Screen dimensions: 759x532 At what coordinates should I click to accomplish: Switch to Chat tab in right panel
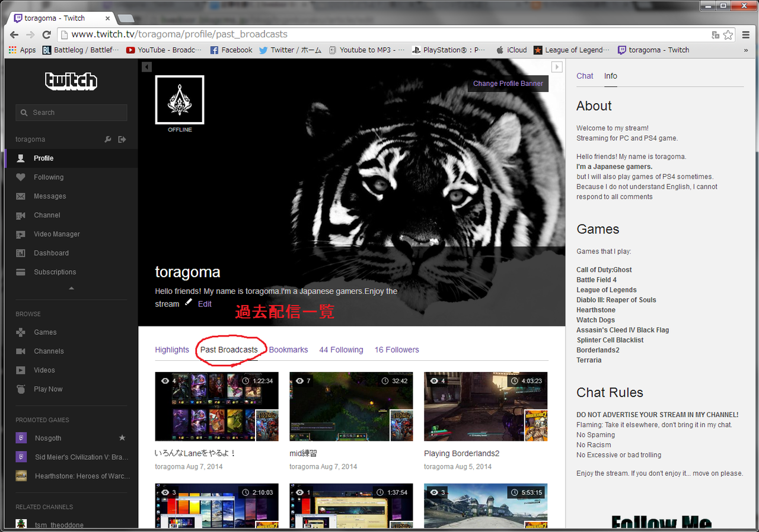(585, 76)
